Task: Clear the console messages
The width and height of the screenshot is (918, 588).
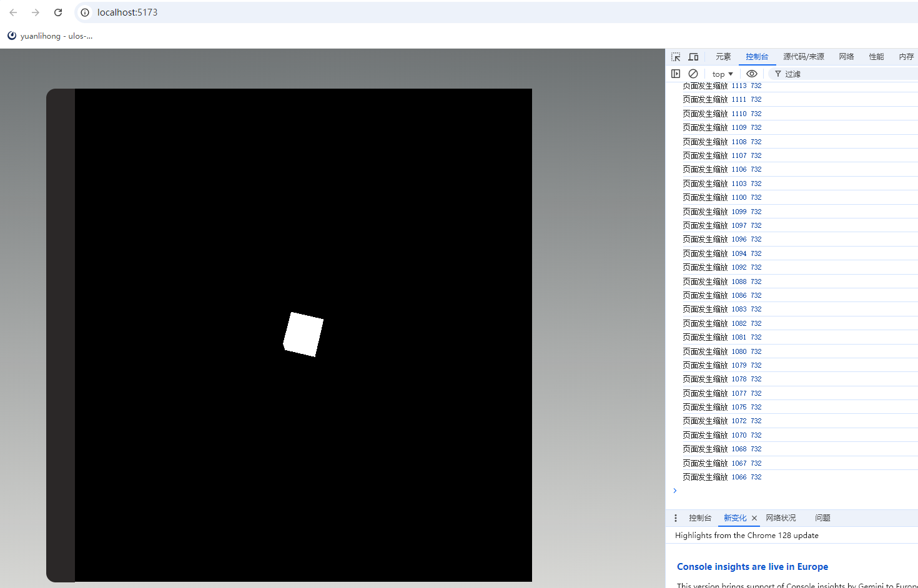Action: pos(693,74)
